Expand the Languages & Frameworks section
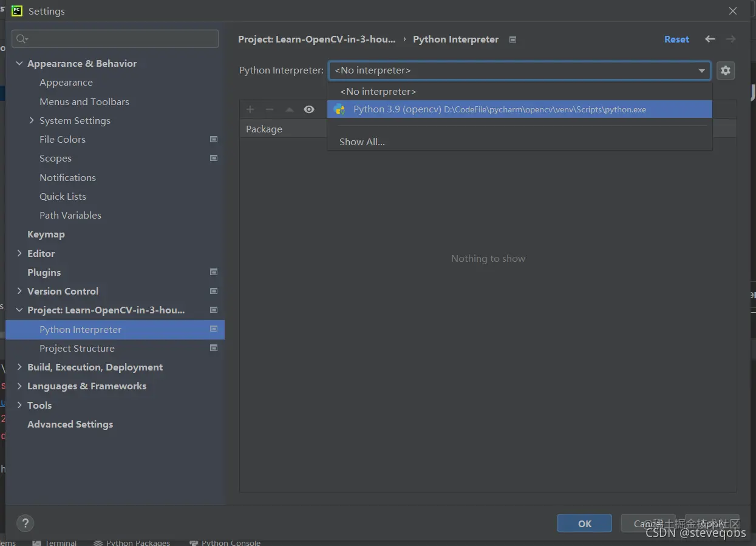 coord(19,386)
